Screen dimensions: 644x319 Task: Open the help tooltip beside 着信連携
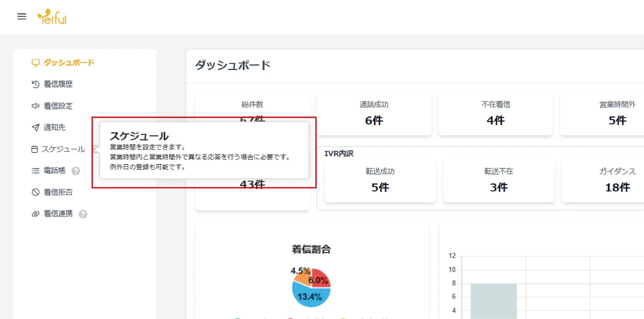pyautogui.click(x=83, y=214)
